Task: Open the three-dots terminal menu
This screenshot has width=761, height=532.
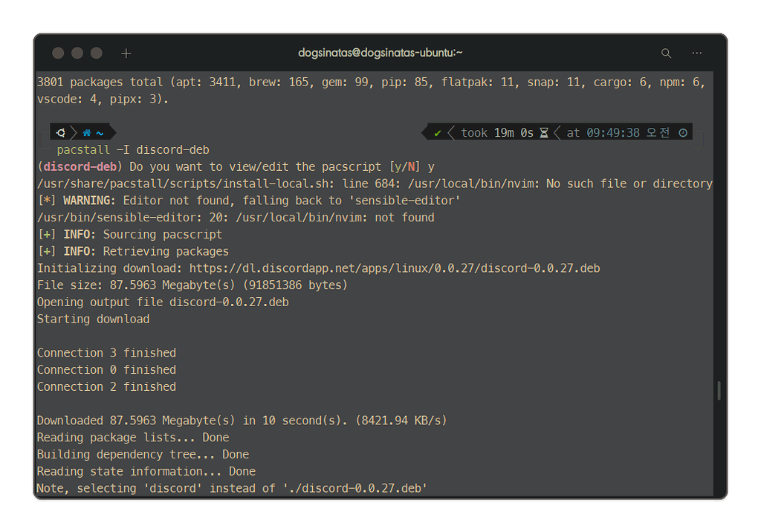Action: pyautogui.click(x=696, y=53)
